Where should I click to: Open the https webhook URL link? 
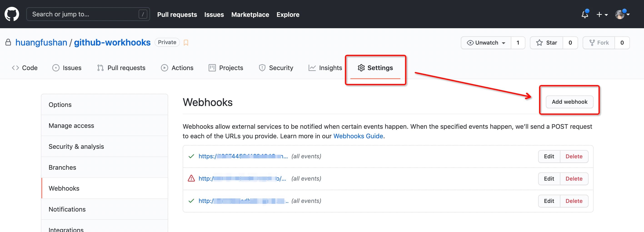243,156
